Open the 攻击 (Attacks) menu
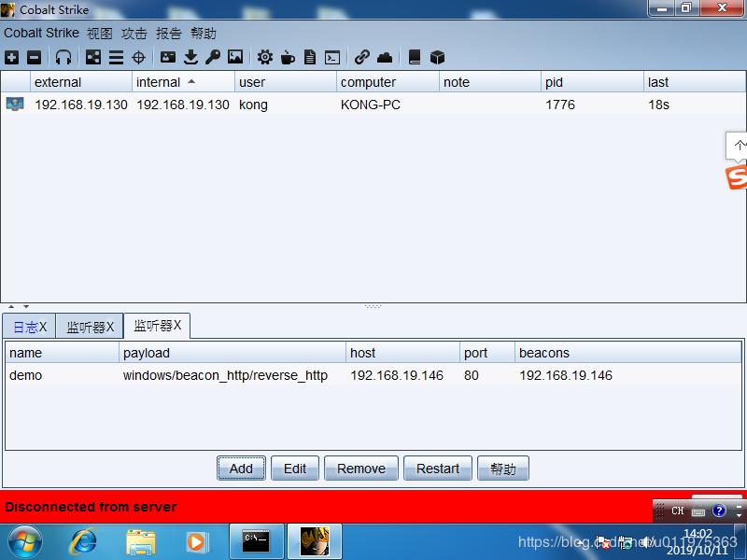Image resolution: width=747 pixels, height=560 pixels. pyautogui.click(x=134, y=33)
